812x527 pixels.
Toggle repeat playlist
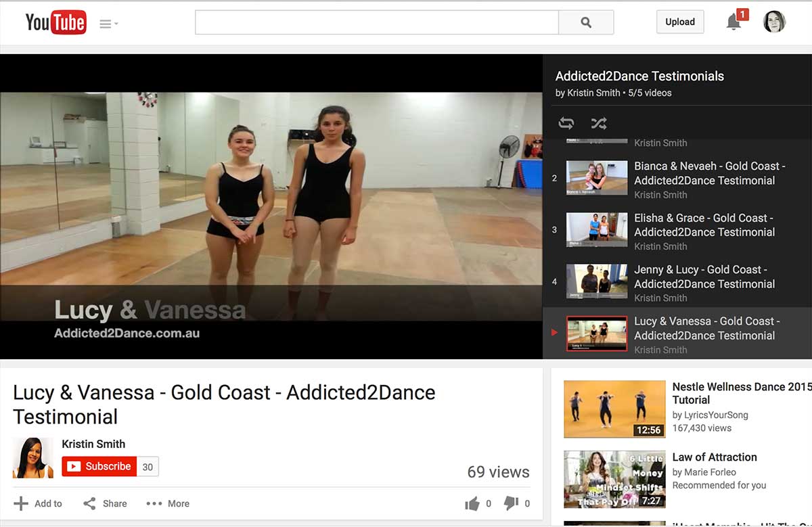[566, 123]
